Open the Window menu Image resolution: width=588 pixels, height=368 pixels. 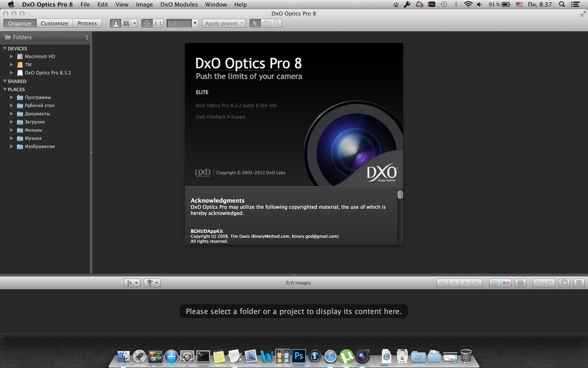click(x=216, y=4)
